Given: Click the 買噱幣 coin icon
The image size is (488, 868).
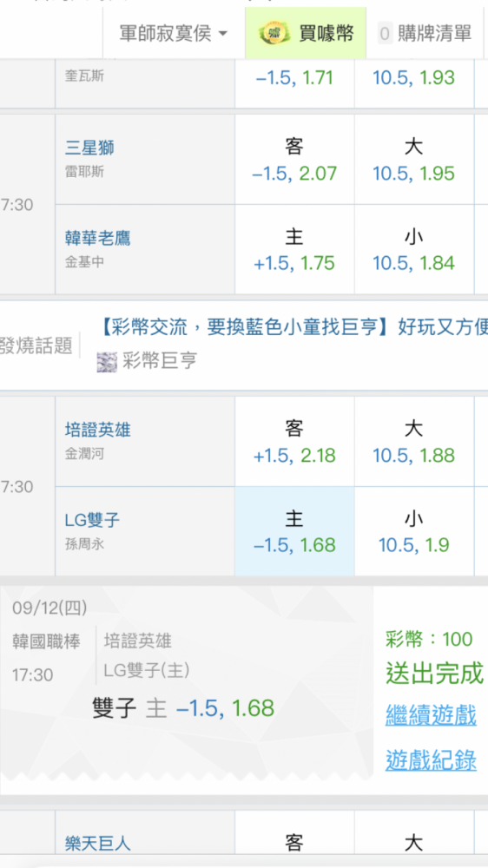Looking at the screenshot, I should (x=274, y=33).
